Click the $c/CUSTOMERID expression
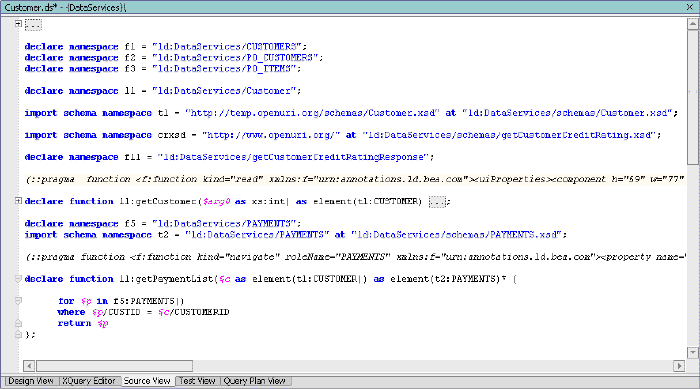Image resolution: width=700 pixels, height=389 pixels. click(x=194, y=312)
